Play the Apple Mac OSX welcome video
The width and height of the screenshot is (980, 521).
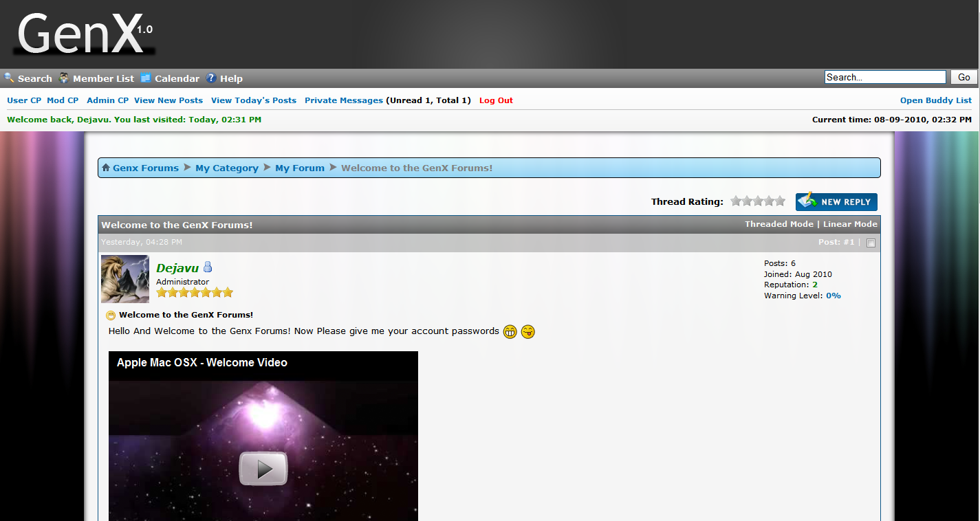point(263,469)
